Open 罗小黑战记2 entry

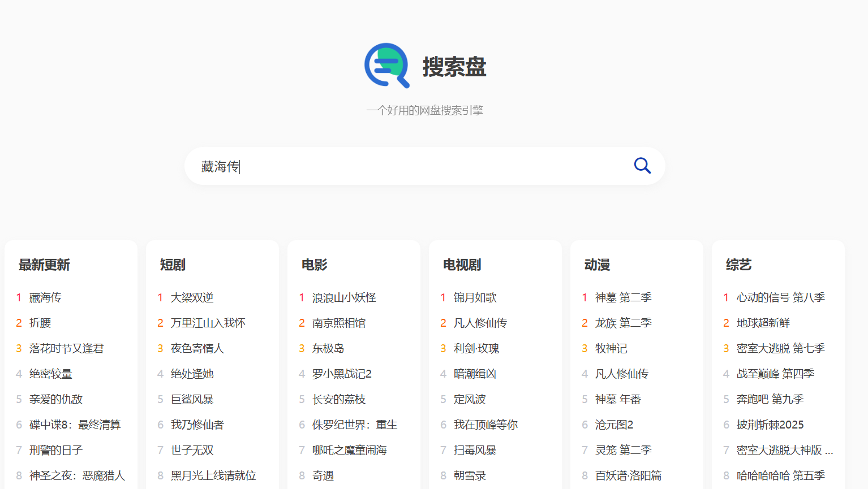(x=342, y=374)
